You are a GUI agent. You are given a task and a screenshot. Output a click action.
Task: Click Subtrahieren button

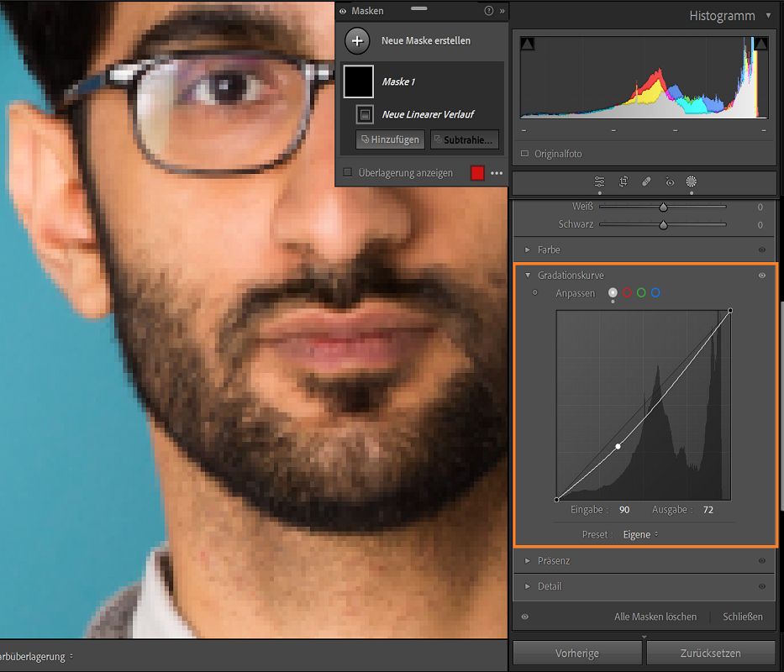click(x=464, y=139)
